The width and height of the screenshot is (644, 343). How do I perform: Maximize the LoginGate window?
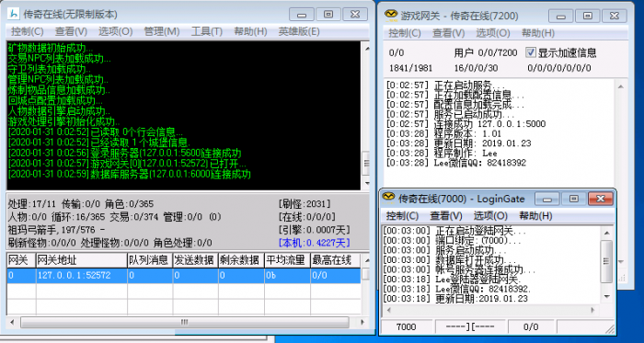pyautogui.click(x=574, y=199)
